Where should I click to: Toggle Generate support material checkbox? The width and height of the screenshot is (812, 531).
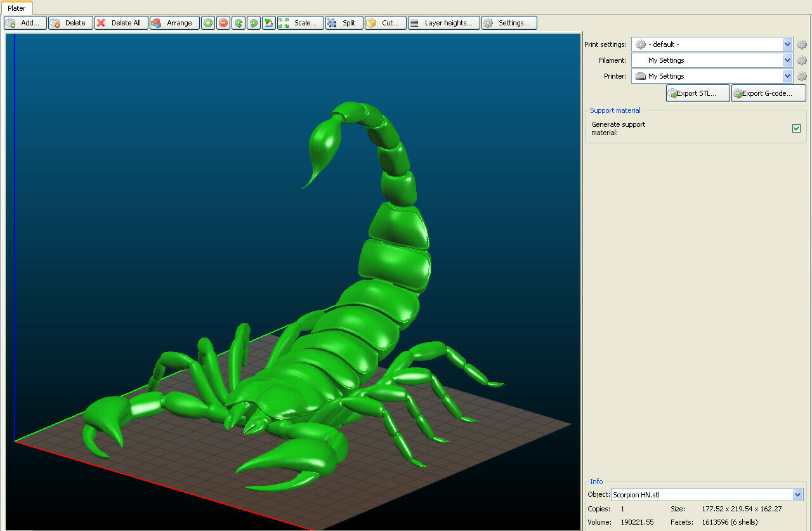[x=796, y=129]
